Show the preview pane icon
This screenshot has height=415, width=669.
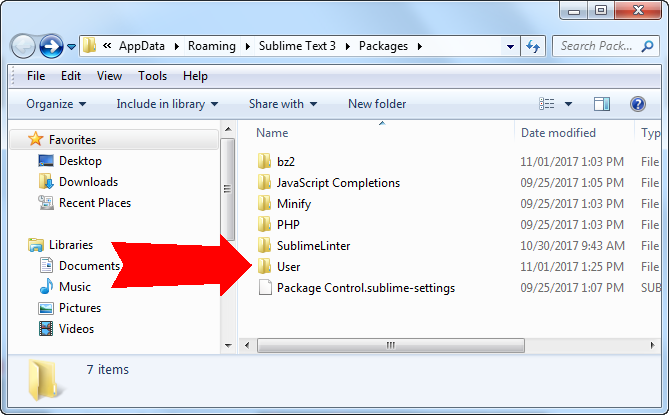tap(602, 104)
